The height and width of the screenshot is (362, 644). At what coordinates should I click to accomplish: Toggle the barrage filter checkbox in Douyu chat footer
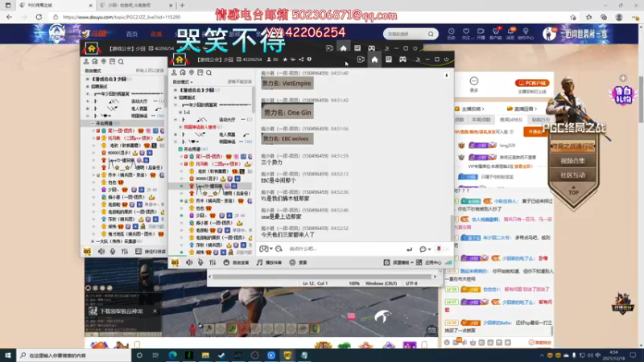531,343
